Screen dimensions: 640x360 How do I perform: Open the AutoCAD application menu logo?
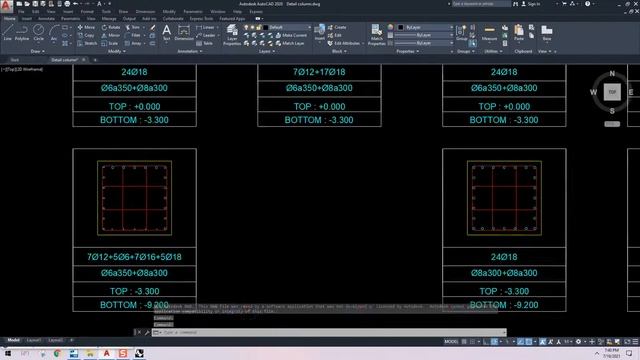[6, 5]
